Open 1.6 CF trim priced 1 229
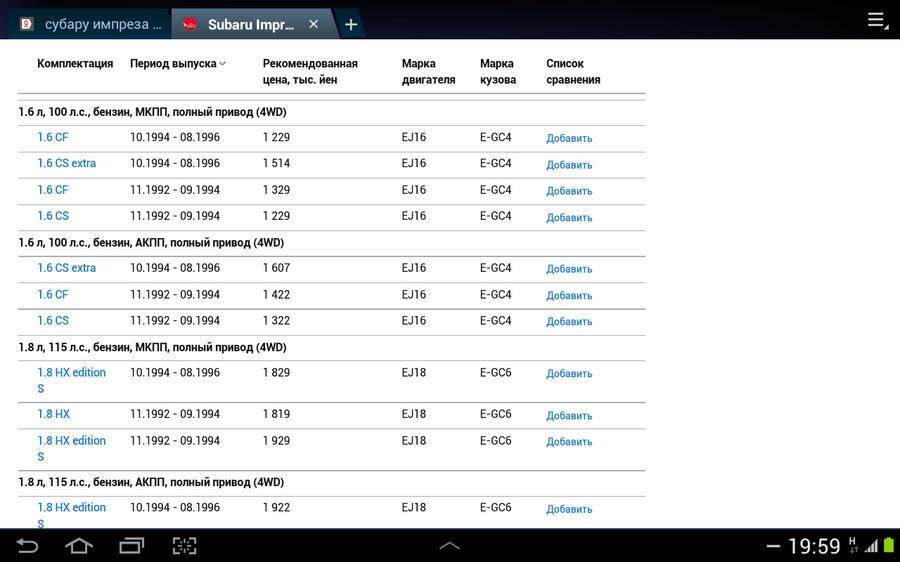Viewport: 900px width, 562px height. click(53, 137)
